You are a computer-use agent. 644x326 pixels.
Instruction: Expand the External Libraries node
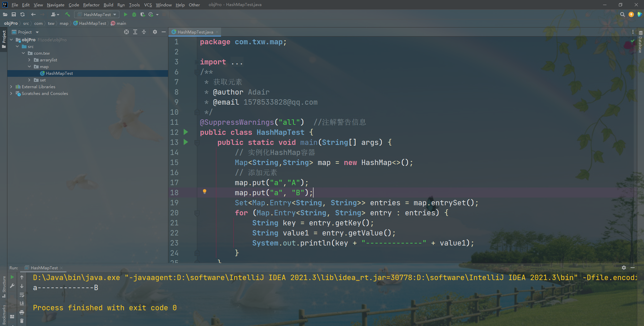[x=11, y=87]
